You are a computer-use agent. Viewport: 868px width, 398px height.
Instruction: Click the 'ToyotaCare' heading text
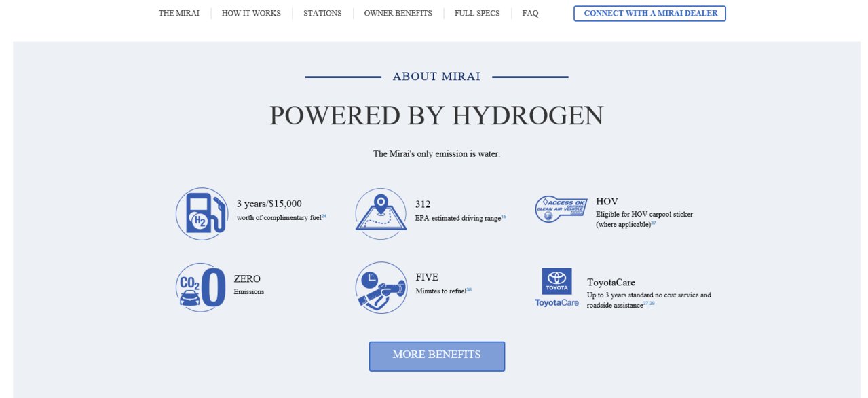click(611, 283)
